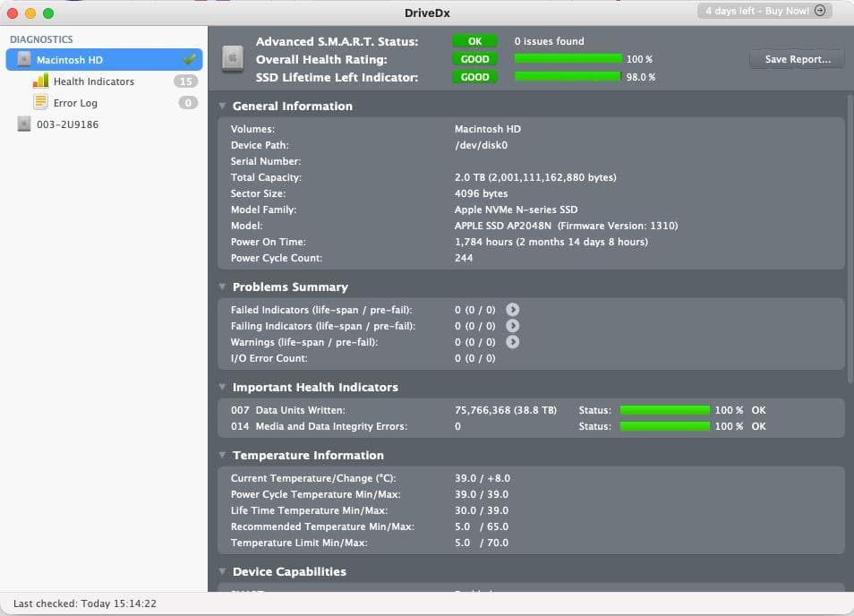Click the Save Report button
The height and width of the screenshot is (616, 854).
coord(795,58)
